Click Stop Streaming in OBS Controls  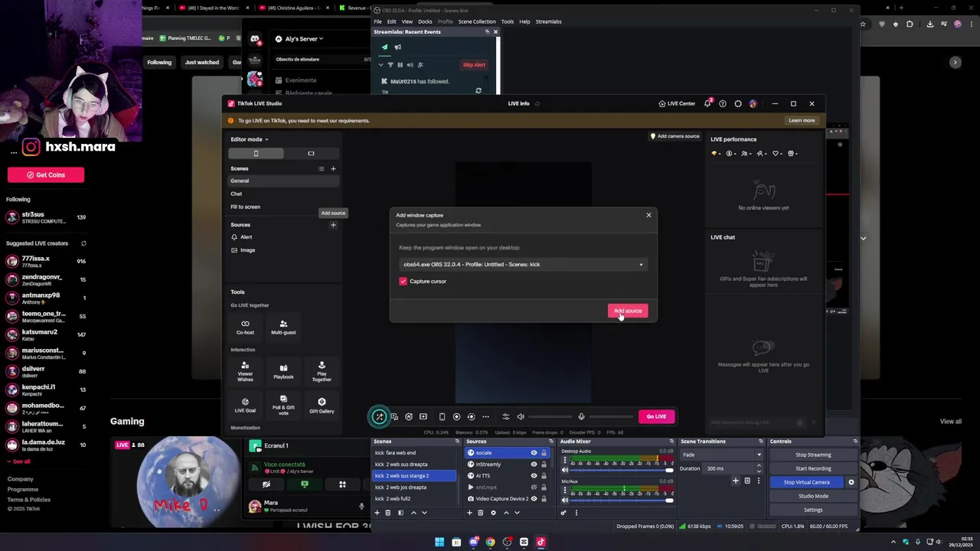[x=813, y=455]
